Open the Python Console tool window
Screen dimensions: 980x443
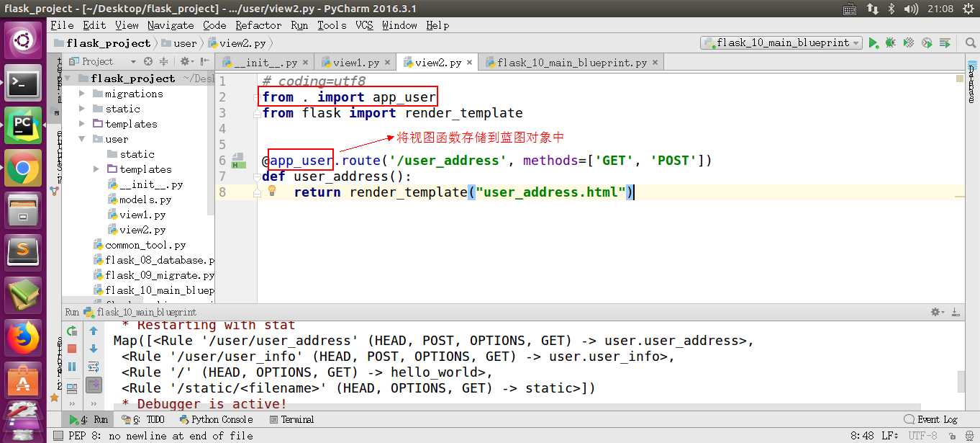pyautogui.click(x=217, y=419)
